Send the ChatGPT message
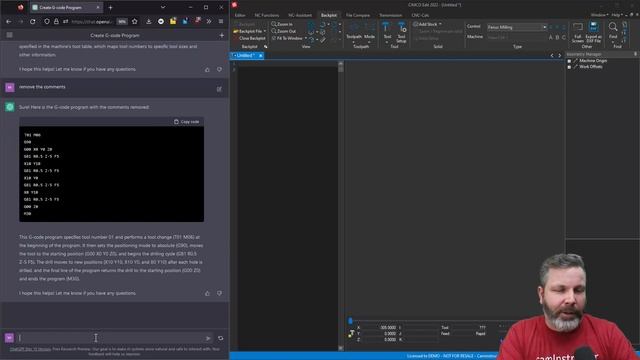The width and height of the screenshot is (640, 360). point(208,338)
